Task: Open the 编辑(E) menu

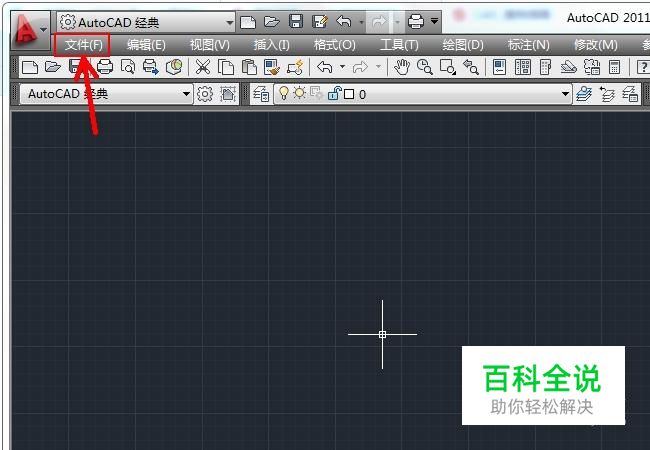Action: click(146, 45)
